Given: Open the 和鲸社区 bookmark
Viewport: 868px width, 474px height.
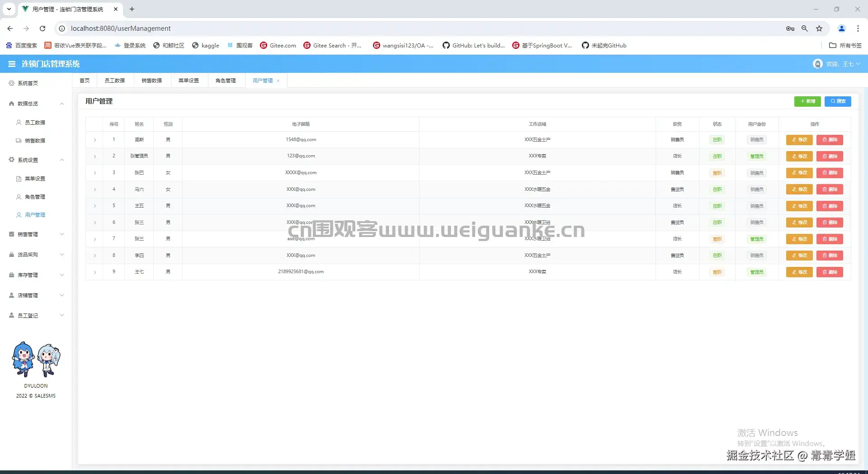Looking at the screenshot, I should point(169,45).
